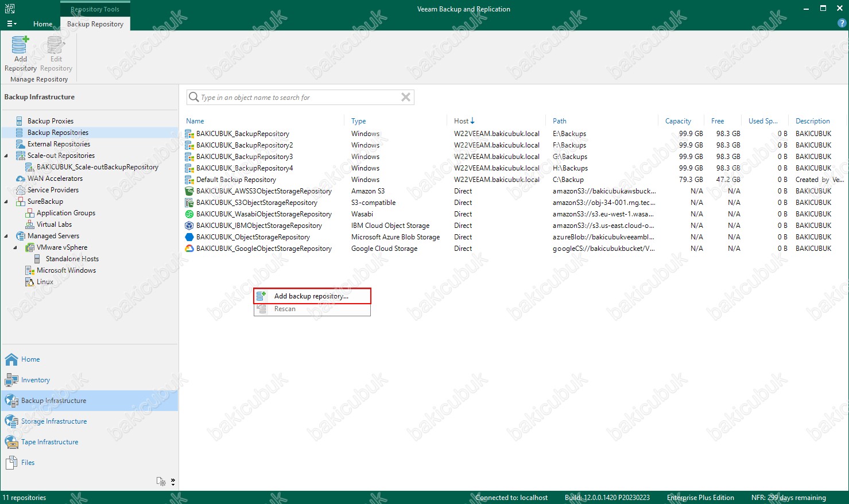Collapse the VMware vSphere node
The height and width of the screenshot is (504, 849).
[x=15, y=247]
